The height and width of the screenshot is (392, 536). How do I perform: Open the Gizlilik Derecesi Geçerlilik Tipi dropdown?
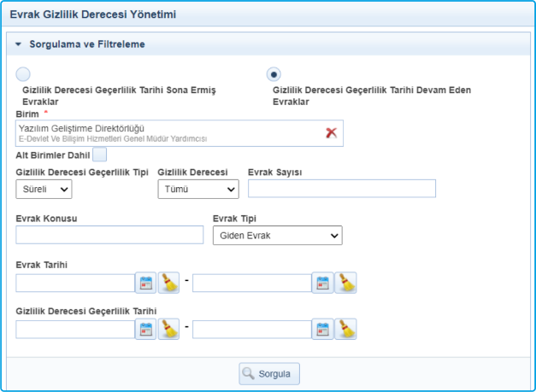point(44,190)
